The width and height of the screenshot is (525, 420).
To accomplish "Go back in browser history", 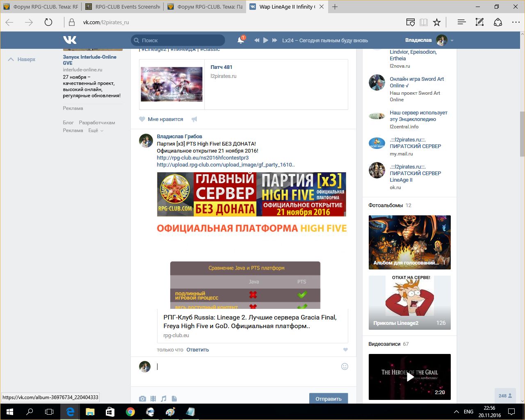I will pyautogui.click(x=9, y=22).
